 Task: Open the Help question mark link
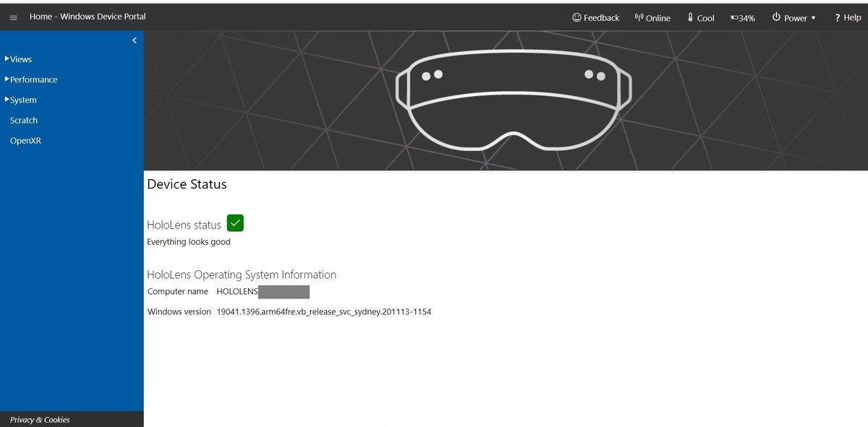(848, 18)
